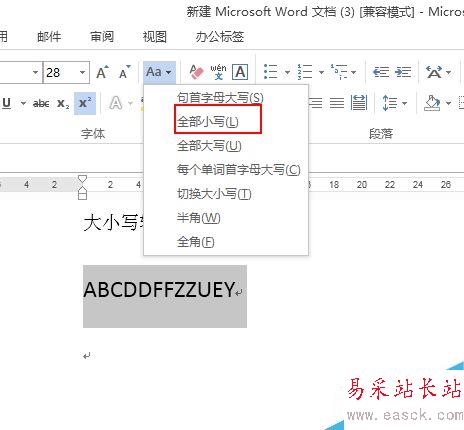Screen dimensions: 464x430
Task: Click the 段落 group label
Action: click(381, 134)
